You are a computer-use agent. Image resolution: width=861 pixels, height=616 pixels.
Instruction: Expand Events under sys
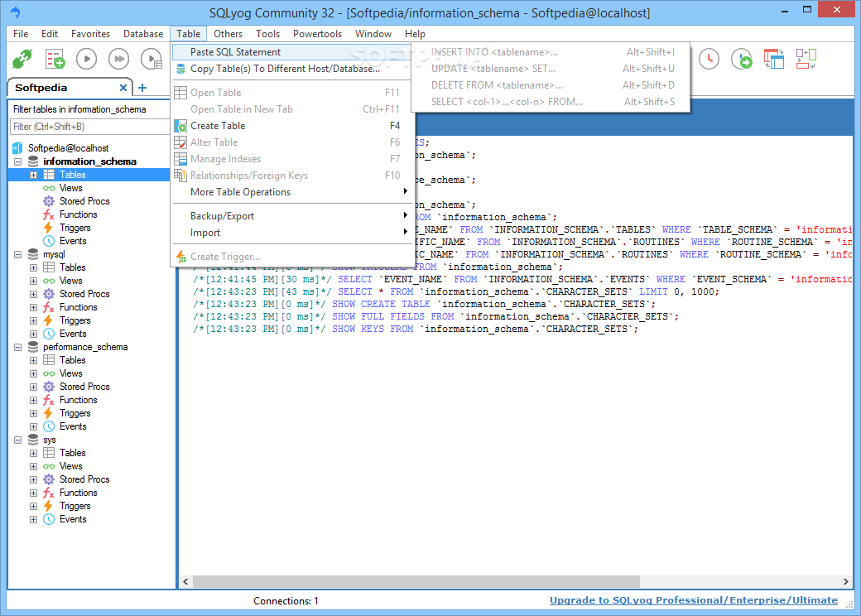(x=33, y=519)
